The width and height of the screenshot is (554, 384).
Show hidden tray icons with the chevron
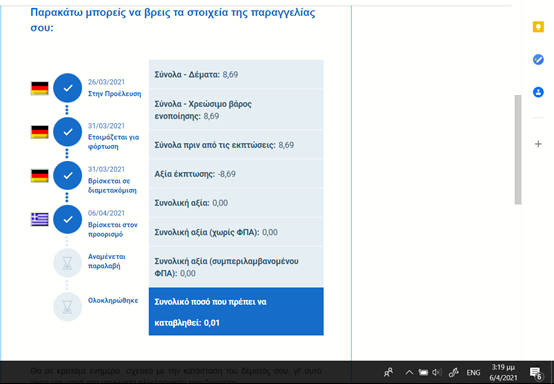click(x=409, y=372)
